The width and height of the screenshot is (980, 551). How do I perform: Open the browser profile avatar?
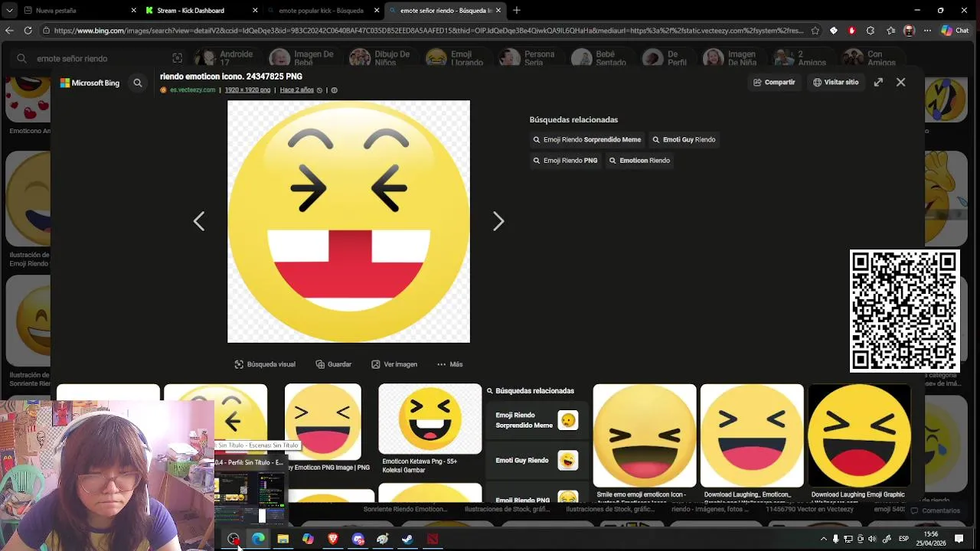[x=909, y=31]
